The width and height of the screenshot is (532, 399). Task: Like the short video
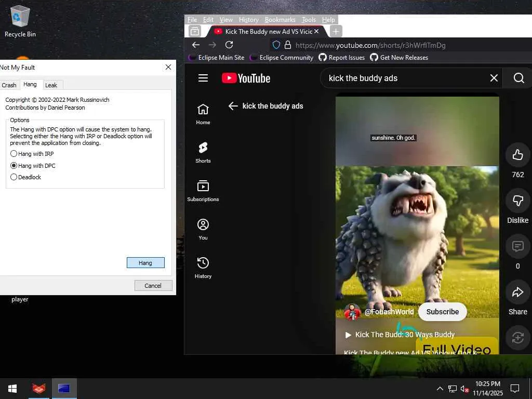pos(518,155)
